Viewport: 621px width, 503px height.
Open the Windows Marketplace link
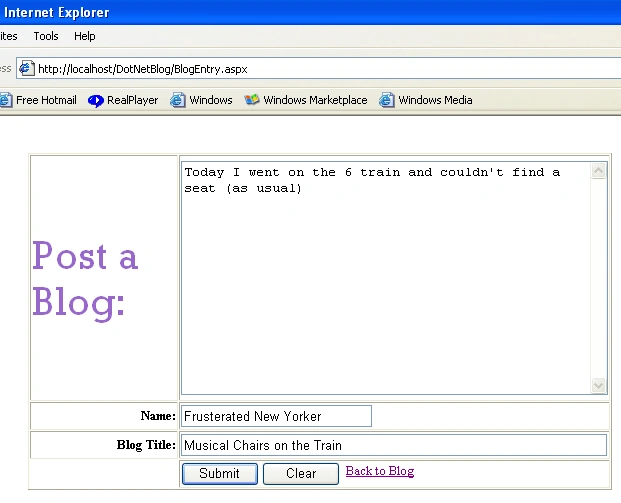315,100
